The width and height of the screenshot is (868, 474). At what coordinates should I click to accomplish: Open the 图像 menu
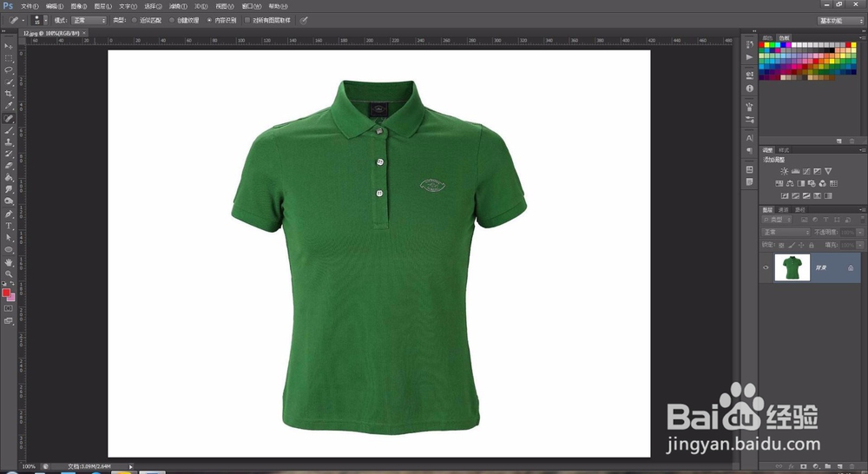(79, 6)
